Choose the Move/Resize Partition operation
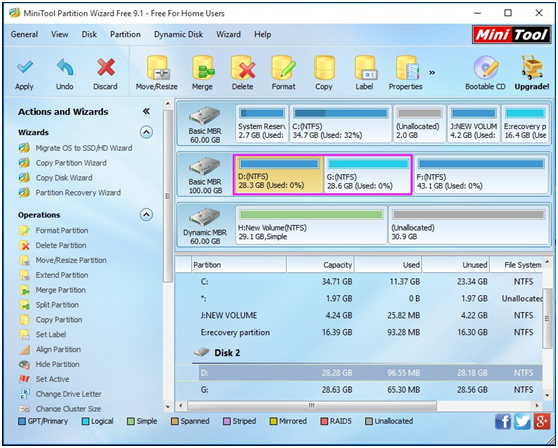The width and height of the screenshot is (558, 448). click(71, 260)
